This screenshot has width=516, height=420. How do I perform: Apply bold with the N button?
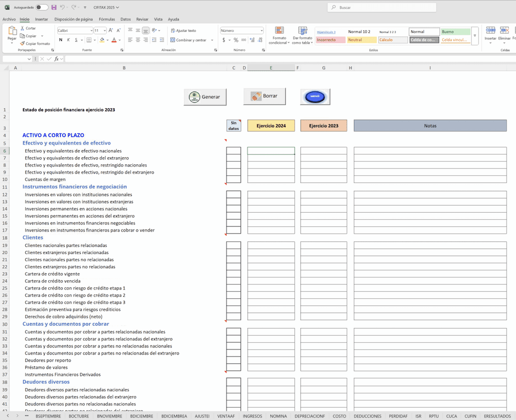click(61, 40)
